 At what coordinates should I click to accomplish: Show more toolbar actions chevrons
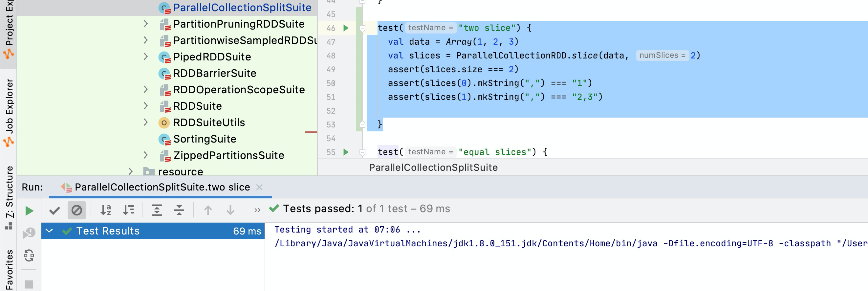[x=257, y=211]
